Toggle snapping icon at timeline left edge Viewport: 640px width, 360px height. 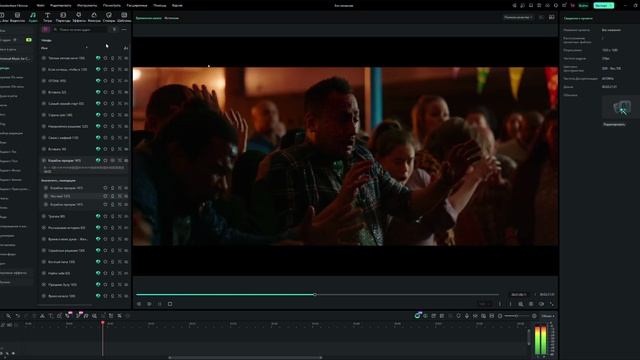(3, 325)
